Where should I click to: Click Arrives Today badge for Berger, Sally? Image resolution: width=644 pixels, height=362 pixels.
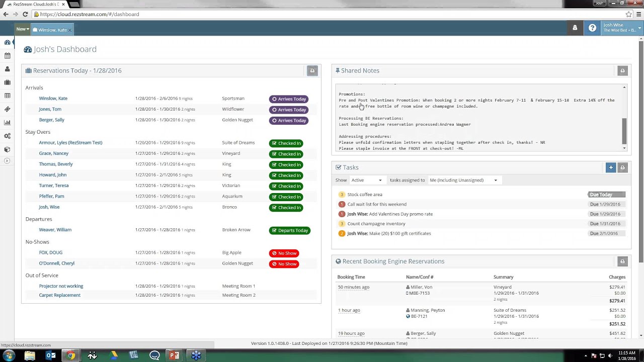(289, 121)
